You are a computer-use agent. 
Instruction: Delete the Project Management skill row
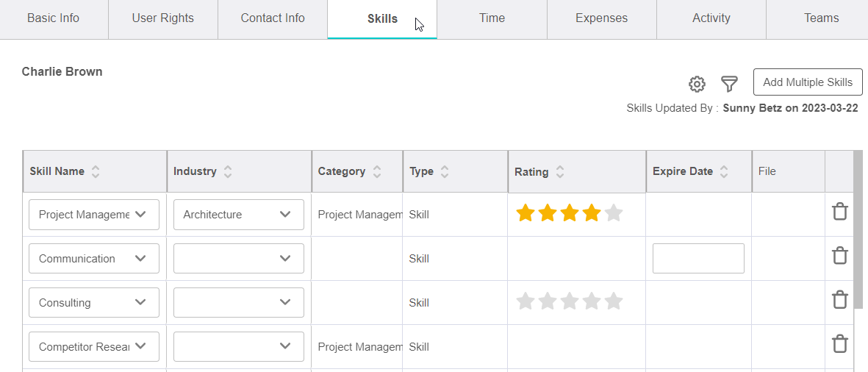[840, 212]
